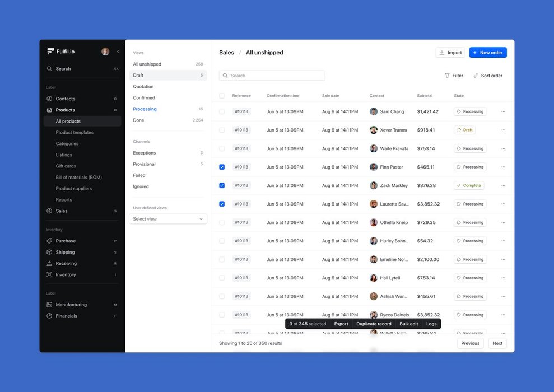
Task: Click the user avatar beside Fulfil.io
Action: coord(105,52)
